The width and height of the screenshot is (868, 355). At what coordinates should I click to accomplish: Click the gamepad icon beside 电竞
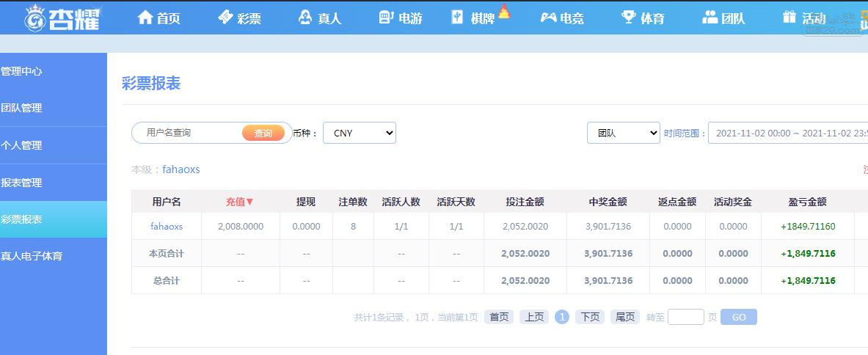coord(549,18)
